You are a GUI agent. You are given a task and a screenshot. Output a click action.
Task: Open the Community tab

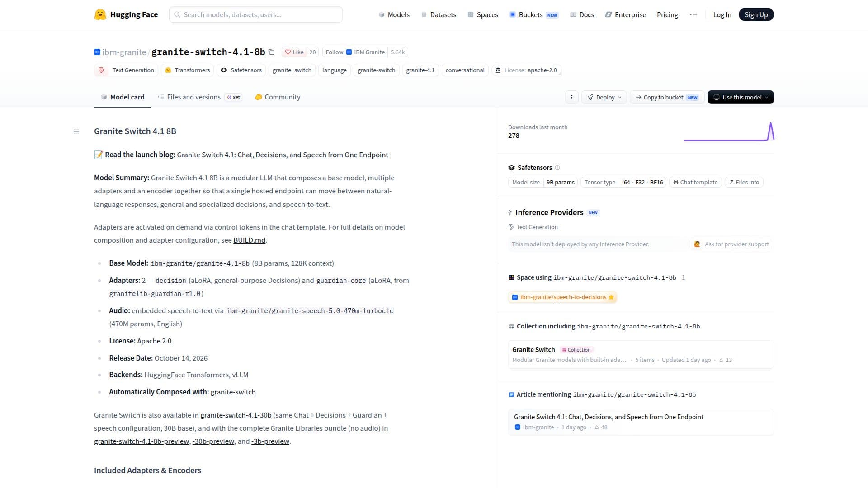(278, 97)
